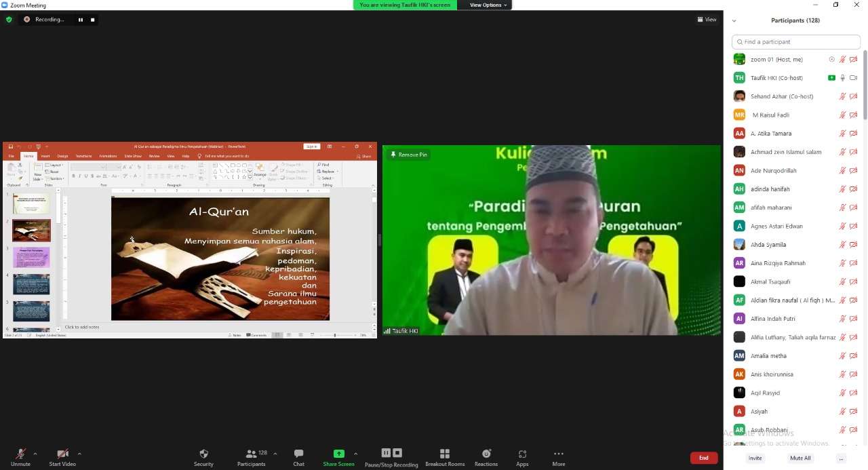This screenshot has height=470, width=868.
Task: Expand arrow next to Participants button
Action: [x=275, y=454]
